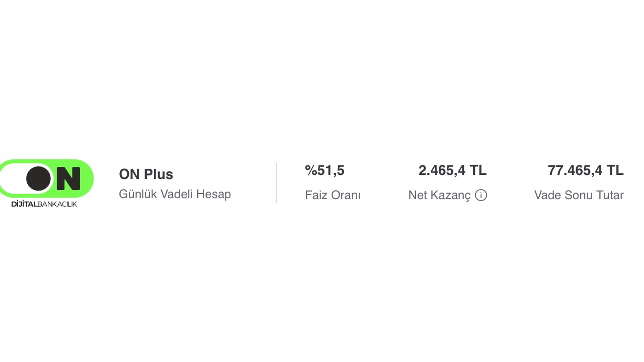This screenshot has width=644, height=362.
Task: Click the DİJİTAL BANKACILIK caption under the logo
Action: coord(44,204)
